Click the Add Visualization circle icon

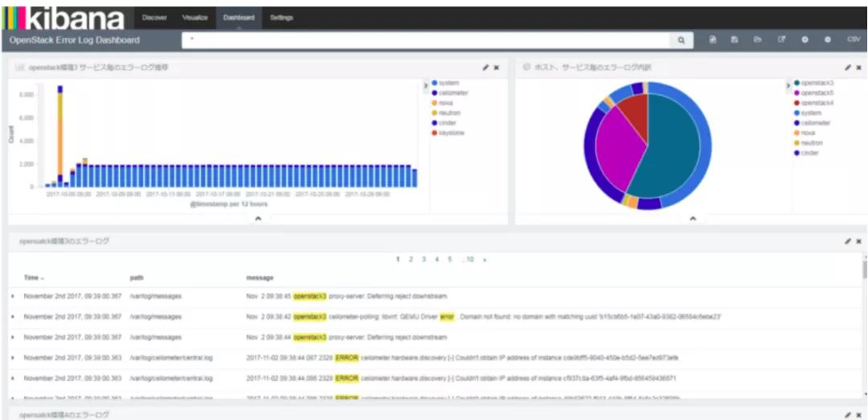click(x=805, y=40)
